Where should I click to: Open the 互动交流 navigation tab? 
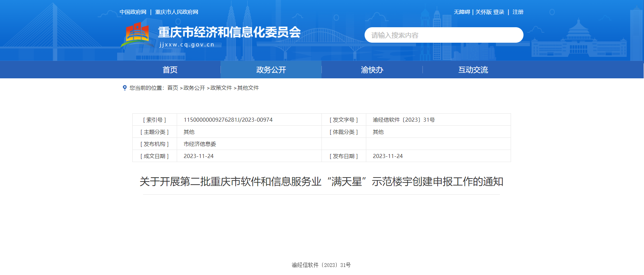coord(473,70)
